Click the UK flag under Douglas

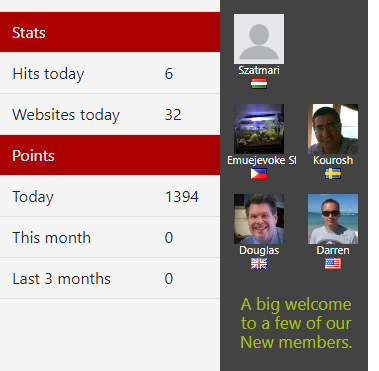(x=259, y=263)
